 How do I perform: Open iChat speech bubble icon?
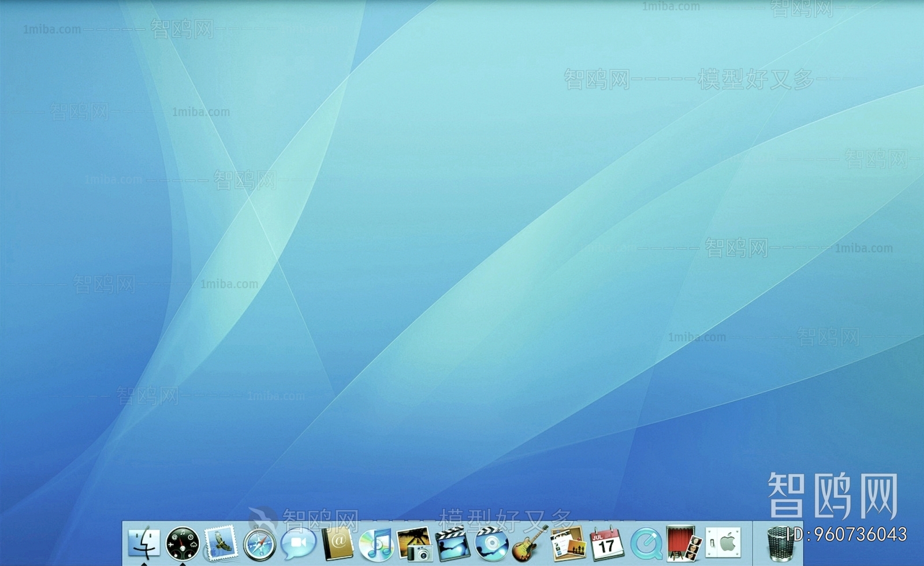tap(299, 543)
